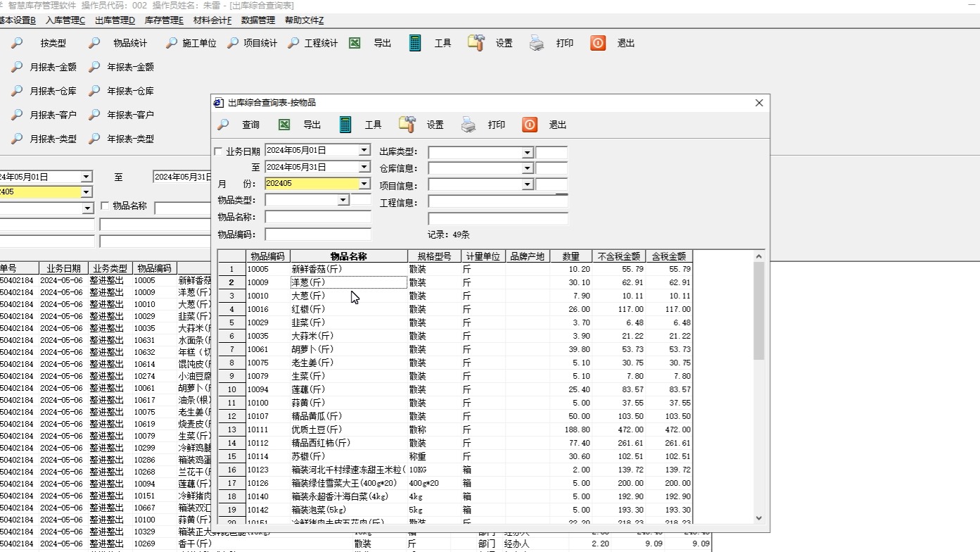Sort by 业务日期 column in main window

[64, 268]
